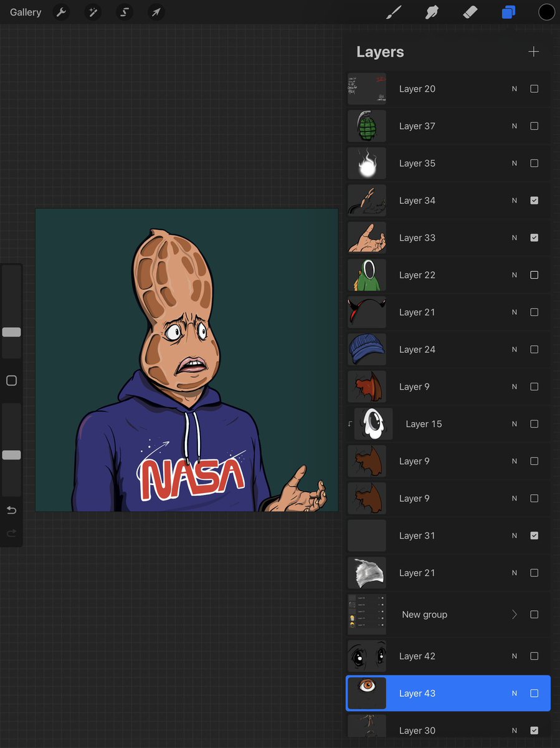Viewport: 560px width, 748px height.
Task: Show Layer 42 via checkbox
Action: tap(534, 656)
